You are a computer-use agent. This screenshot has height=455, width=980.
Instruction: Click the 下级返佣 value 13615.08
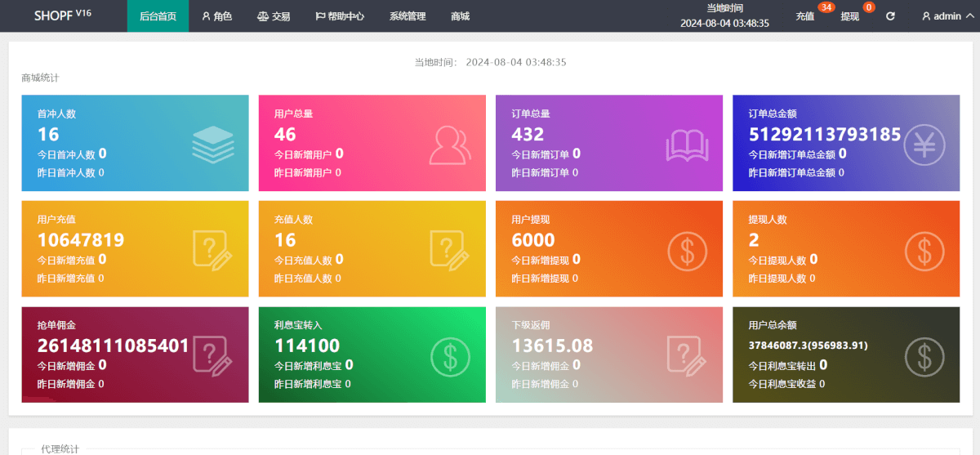(552, 346)
